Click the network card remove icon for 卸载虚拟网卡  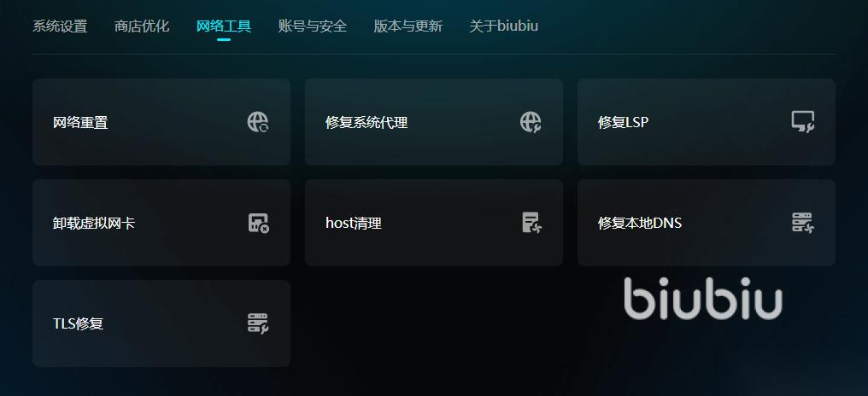pyautogui.click(x=258, y=223)
